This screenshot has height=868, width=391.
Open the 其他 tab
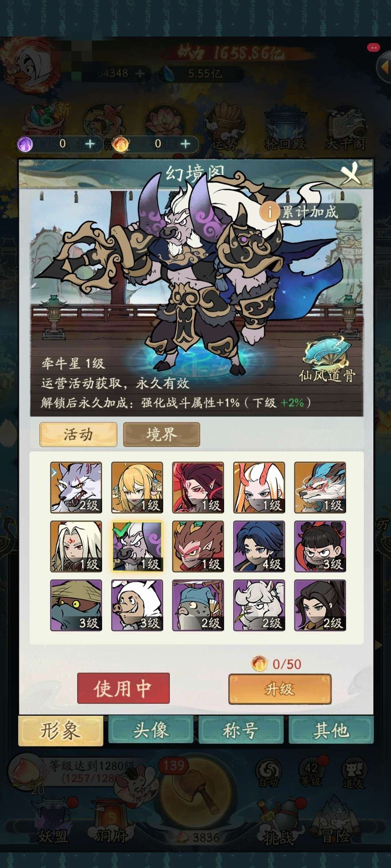[331, 730]
